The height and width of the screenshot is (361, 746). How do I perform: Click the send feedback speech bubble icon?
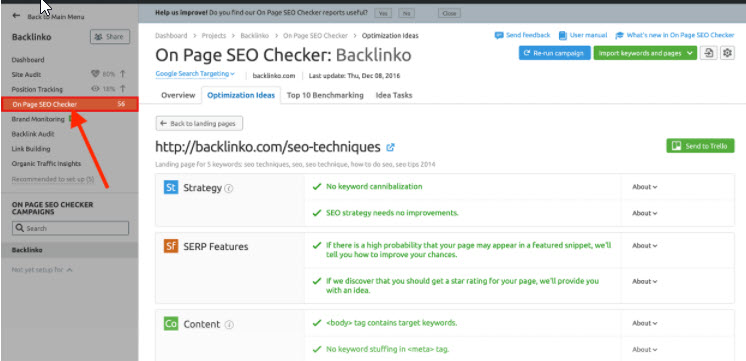click(499, 36)
